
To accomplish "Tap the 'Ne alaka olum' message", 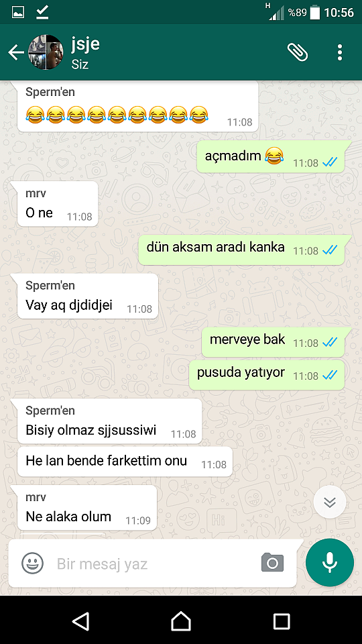I will click(87, 508).
